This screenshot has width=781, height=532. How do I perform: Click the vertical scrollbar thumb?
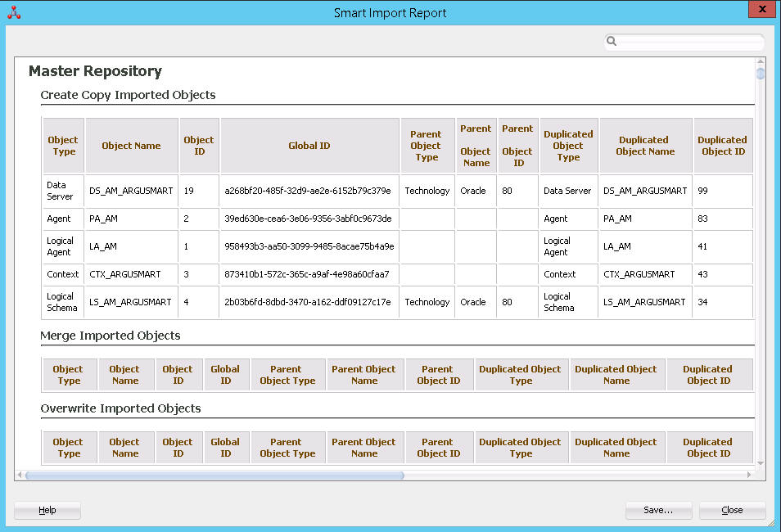coord(761,74)
